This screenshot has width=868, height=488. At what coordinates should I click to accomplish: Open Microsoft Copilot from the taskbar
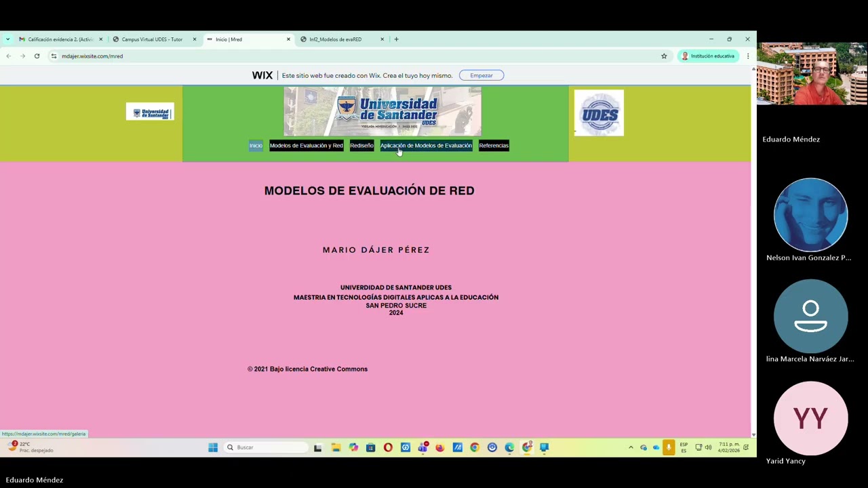353,447
